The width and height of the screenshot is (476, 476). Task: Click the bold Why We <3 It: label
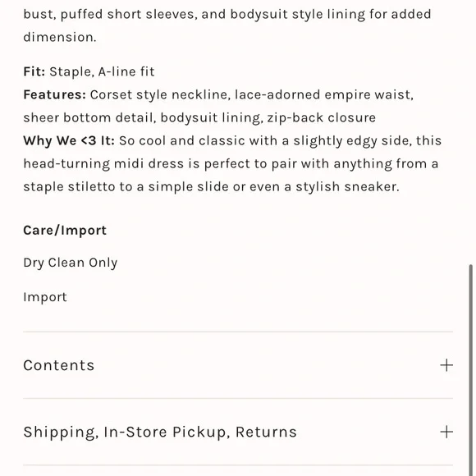(x=69, y=141)
